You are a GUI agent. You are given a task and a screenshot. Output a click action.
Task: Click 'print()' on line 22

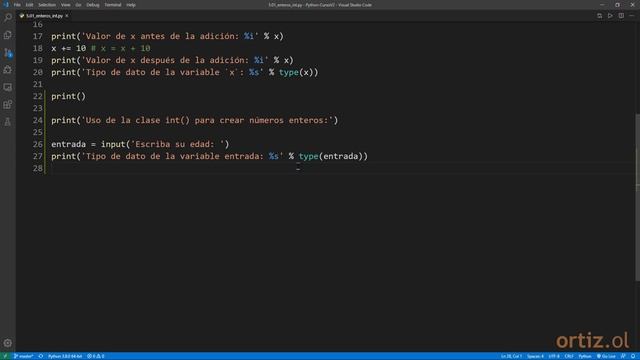pos(69,96)
